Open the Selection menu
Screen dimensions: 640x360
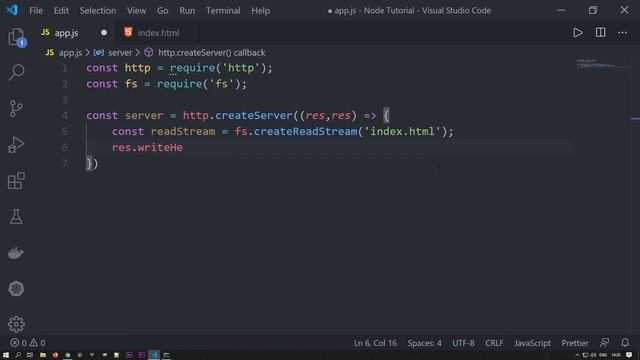(x=98, y=11)
